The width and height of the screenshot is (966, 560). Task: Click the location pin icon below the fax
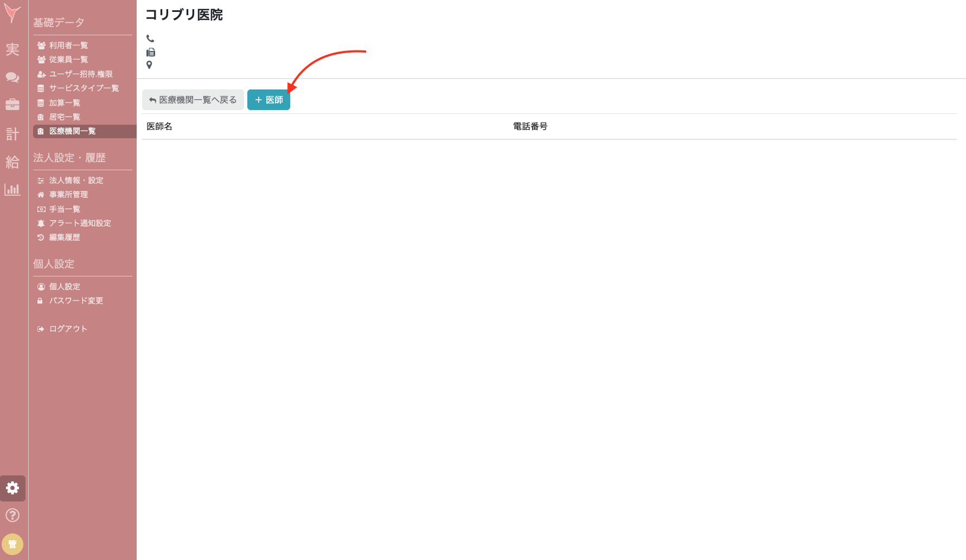click(149, 65)
